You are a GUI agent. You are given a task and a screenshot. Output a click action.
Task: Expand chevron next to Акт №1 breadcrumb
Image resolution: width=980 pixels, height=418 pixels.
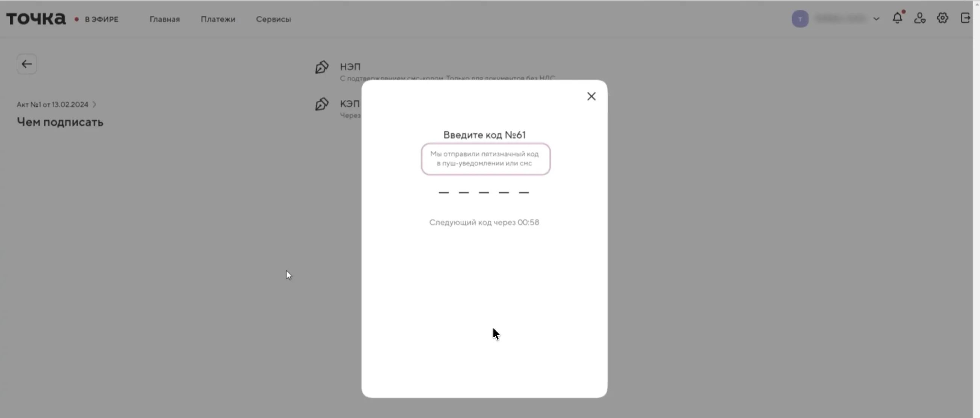click(x=94, y=104)
